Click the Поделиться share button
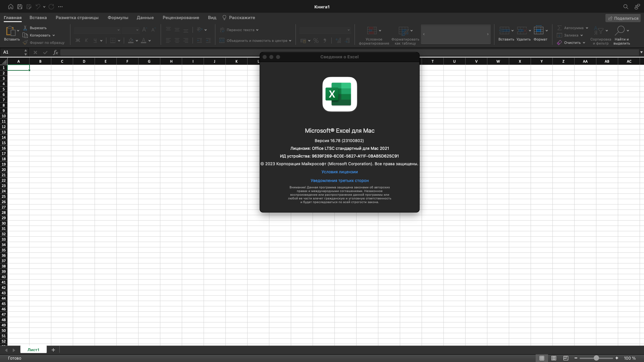The height and width of the screenshot is (362, 644). [623, 18]
